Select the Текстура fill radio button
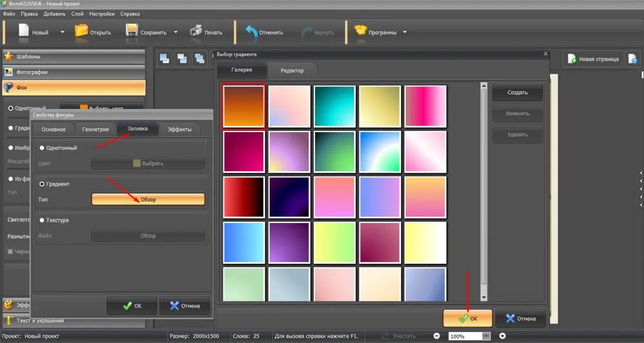This screenshot has height=343, width=644. click(42, 220)
